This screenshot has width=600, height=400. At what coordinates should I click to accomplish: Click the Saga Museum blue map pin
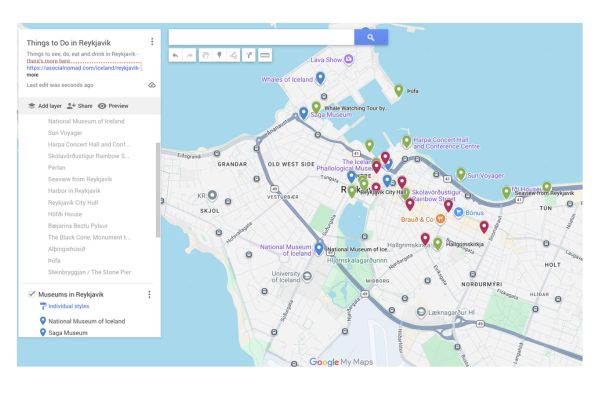pyautogui.click(x=303, y=113)
